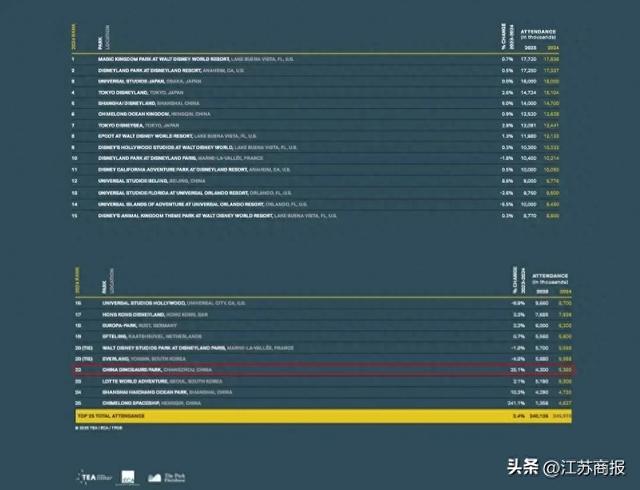Click the 2023 attendance 17,720 for Magic Kingdom
The width and height of the screenshot is (640, 490).
pyautogui.click(x=529, y=60)
